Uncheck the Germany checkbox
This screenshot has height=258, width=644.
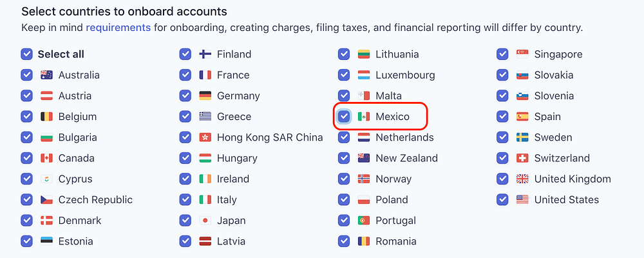(185, 95)
